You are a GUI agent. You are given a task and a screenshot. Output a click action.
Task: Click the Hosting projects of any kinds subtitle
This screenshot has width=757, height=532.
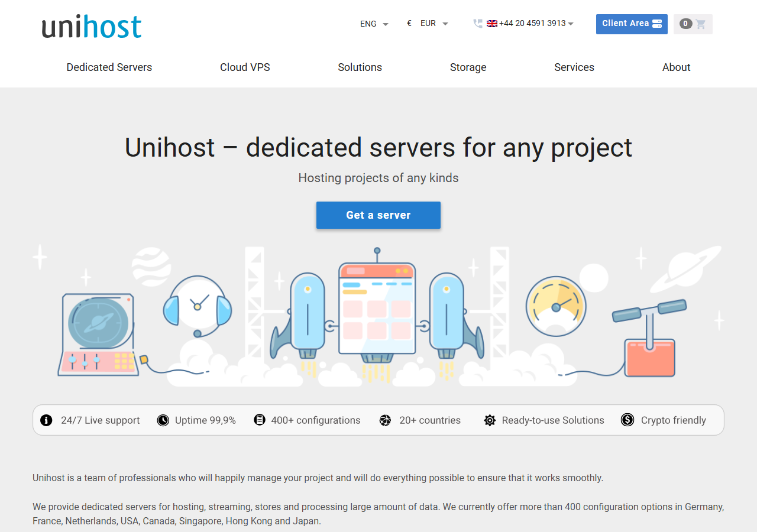click(x=378, y=178)
